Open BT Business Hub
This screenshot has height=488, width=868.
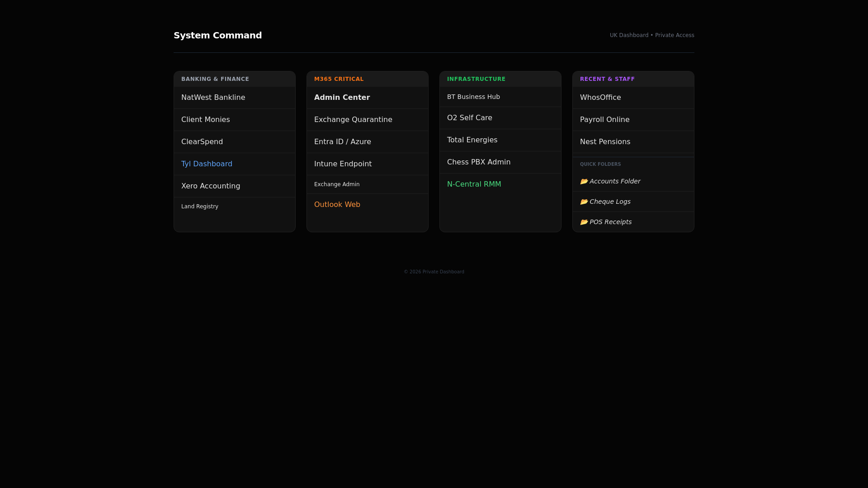pos(500,97)
